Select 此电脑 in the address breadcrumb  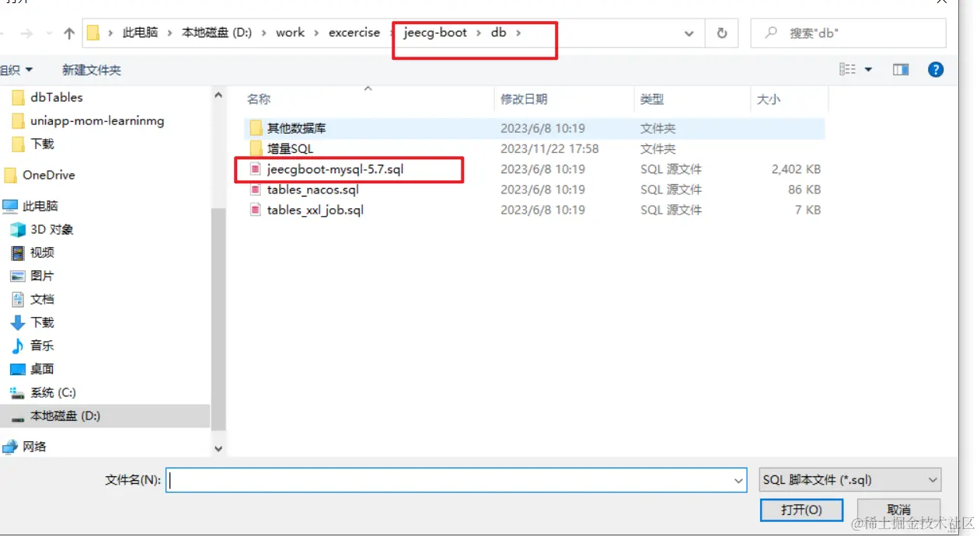tap(140, 33)
